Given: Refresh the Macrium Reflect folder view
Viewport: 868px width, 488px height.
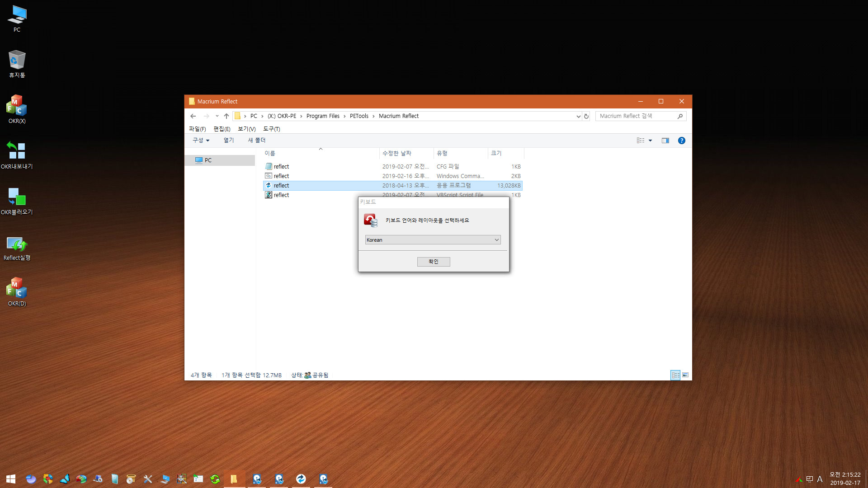Looking at the screenshot, I should (x=586, y=116).
